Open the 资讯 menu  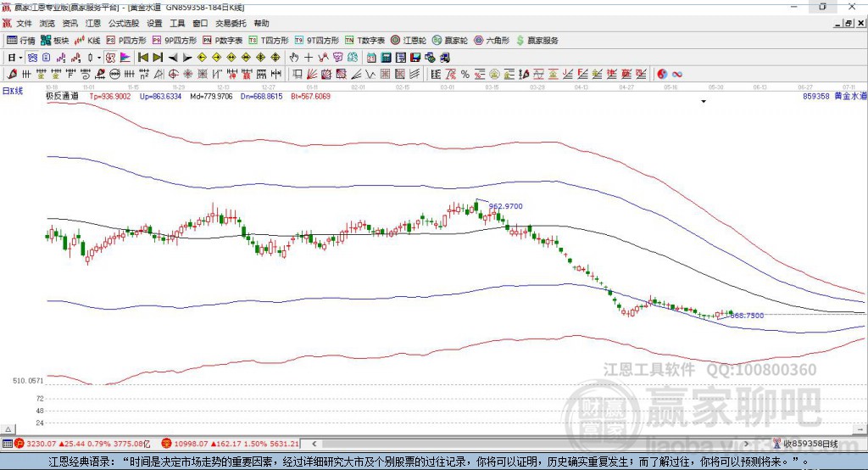click(x=70, y=23)
